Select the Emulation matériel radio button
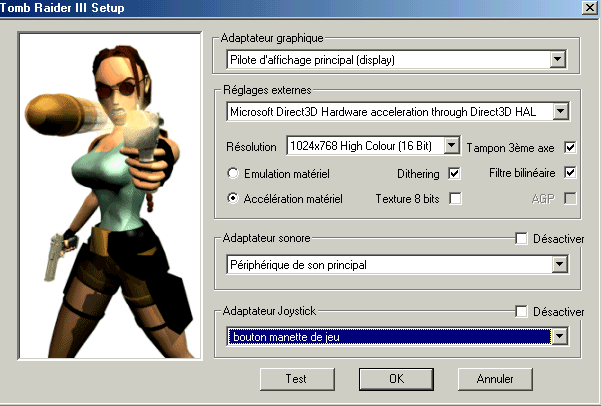 tap(233, 173)
